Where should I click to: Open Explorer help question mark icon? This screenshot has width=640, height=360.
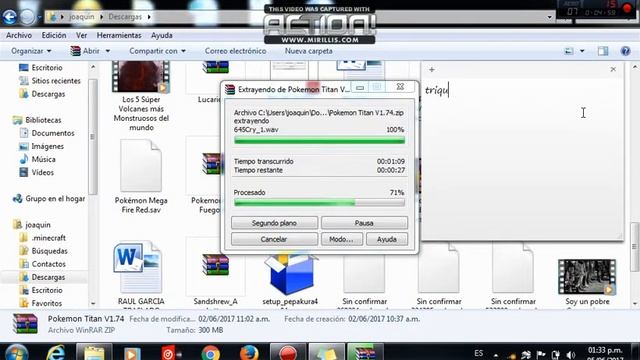tap(625, 51)
